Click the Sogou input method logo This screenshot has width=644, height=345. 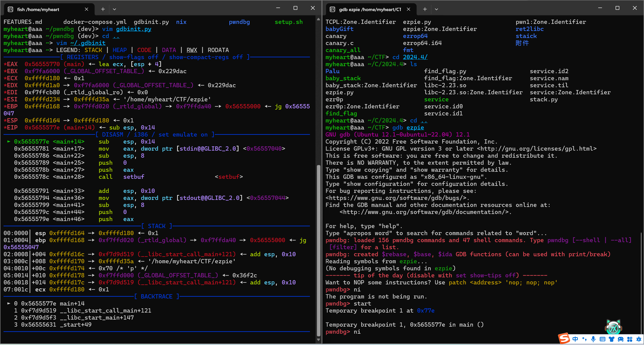(x=564, y=338)
